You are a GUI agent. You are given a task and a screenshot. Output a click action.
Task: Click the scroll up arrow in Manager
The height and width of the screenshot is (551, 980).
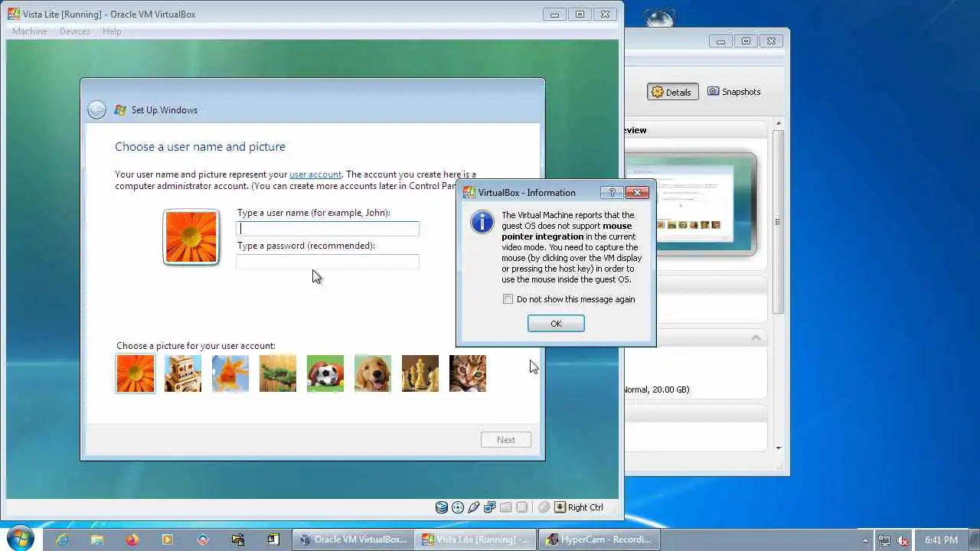point(778,124)
